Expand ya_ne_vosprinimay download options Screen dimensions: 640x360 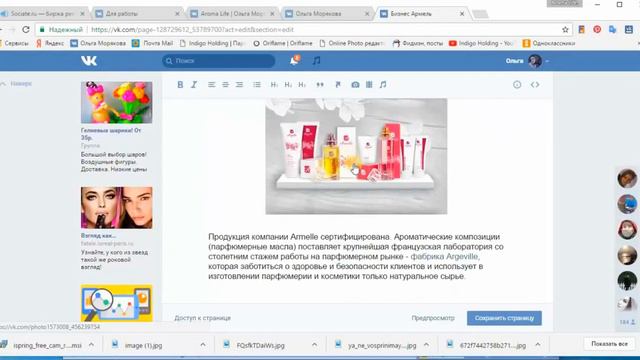(426, 345)
